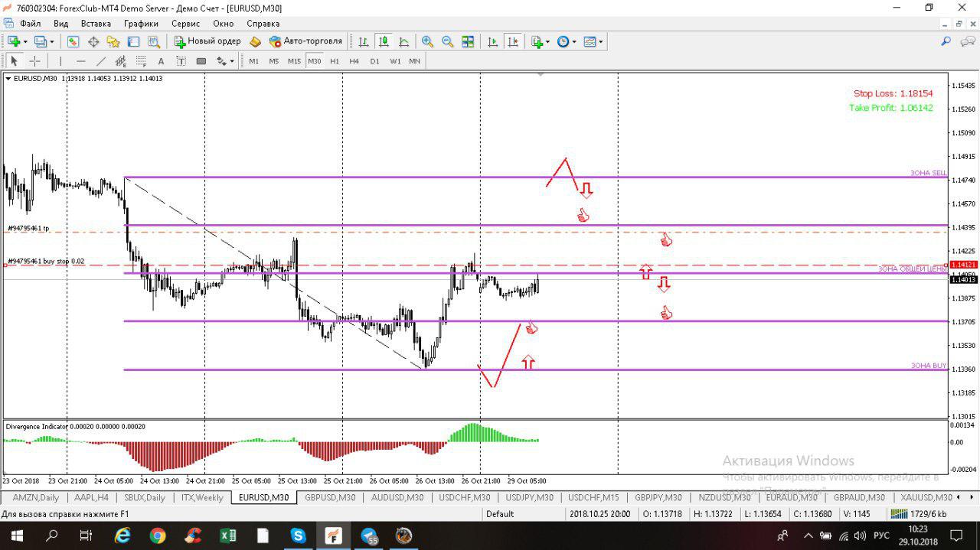Toggle the Data Window crosshair-circle icon
Image resolution: width=980 pixels, height=550 pixels.
click(93, 41)
